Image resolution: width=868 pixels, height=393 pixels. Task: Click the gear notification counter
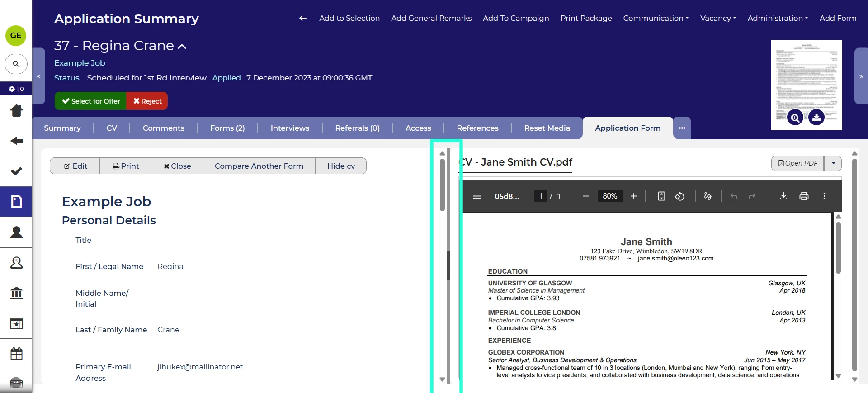coord(16,89)
